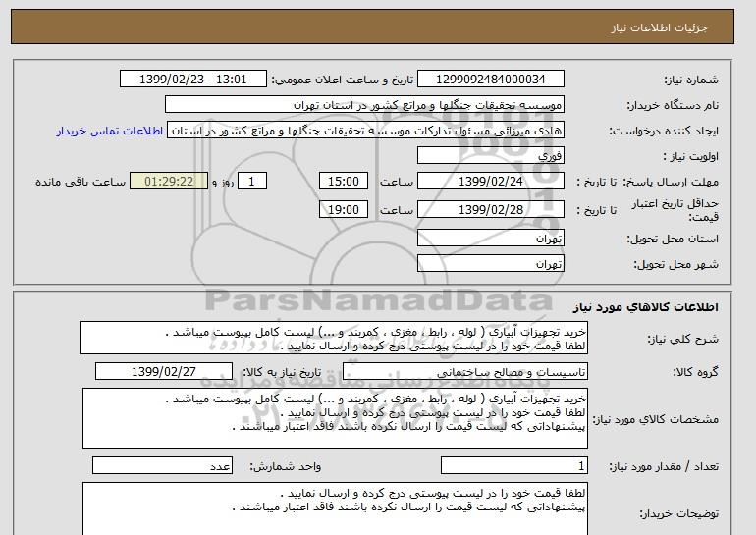Click response deadline date 1399/02/24
Viewport: 756px width, 535px height.
490,182
